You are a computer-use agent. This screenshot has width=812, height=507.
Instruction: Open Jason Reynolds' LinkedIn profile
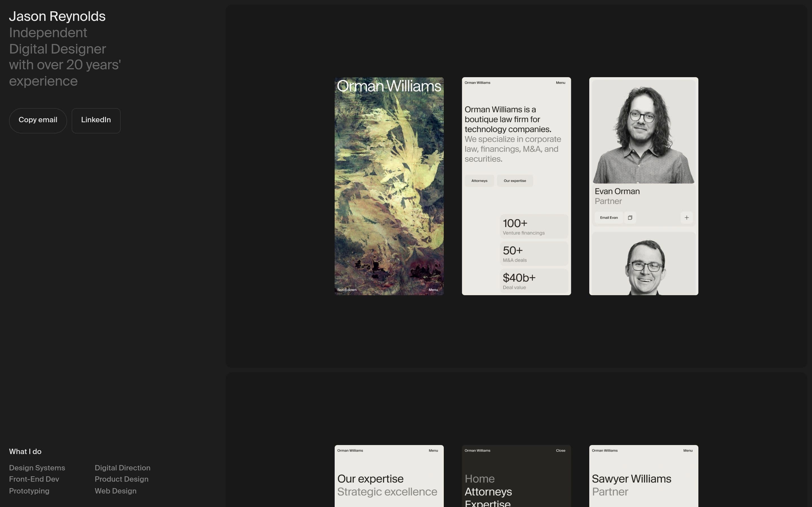[x=96, y=120]
